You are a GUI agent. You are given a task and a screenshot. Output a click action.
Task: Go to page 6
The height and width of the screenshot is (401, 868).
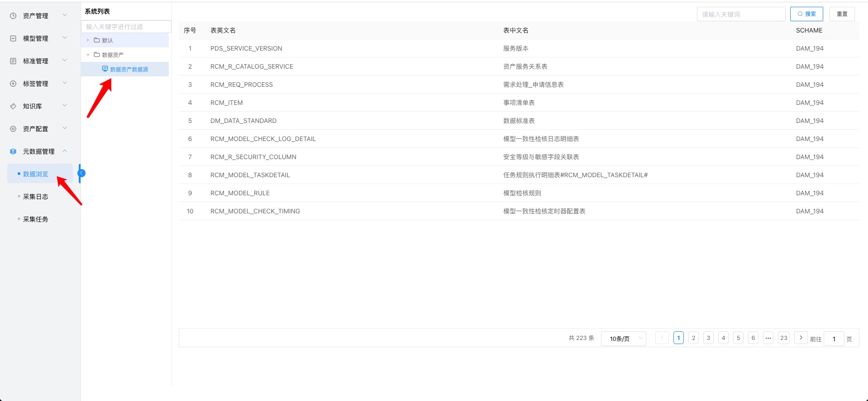[x=753, y=338]
